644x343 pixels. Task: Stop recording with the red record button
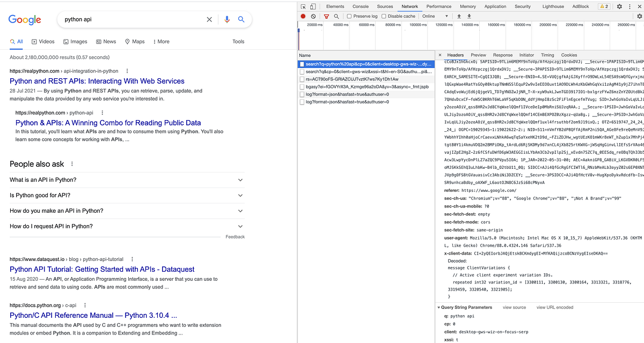click(303, 16)
